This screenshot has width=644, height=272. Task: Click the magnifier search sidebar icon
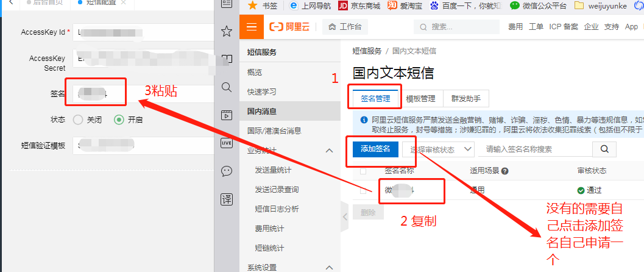[227, 87]
